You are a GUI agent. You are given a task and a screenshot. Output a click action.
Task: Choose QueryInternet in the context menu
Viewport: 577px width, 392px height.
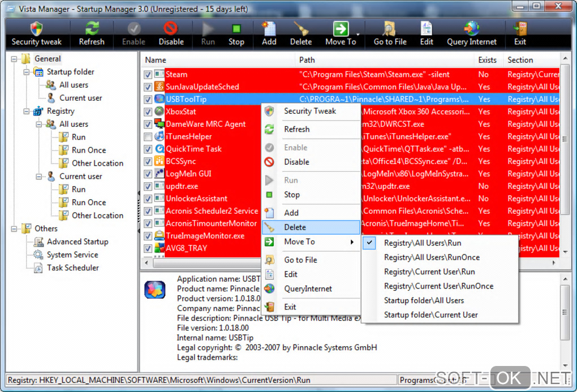coord(311,289)
